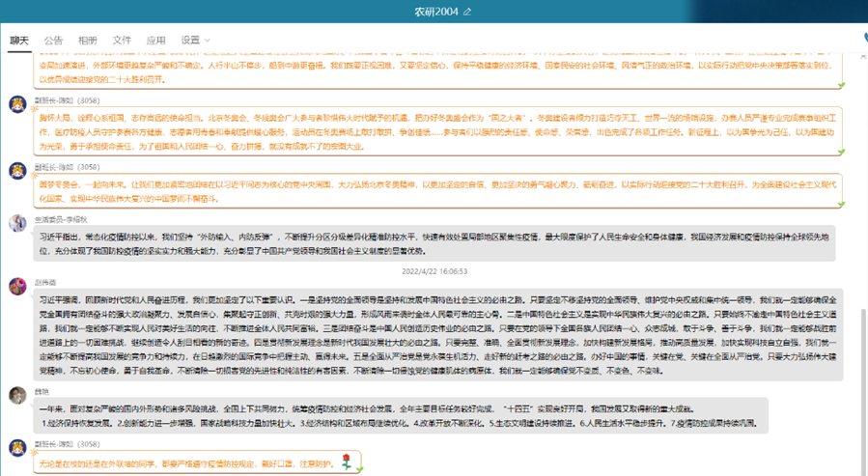
Task: Click the sender name 赵伟函
Action: tap(46, 283)
